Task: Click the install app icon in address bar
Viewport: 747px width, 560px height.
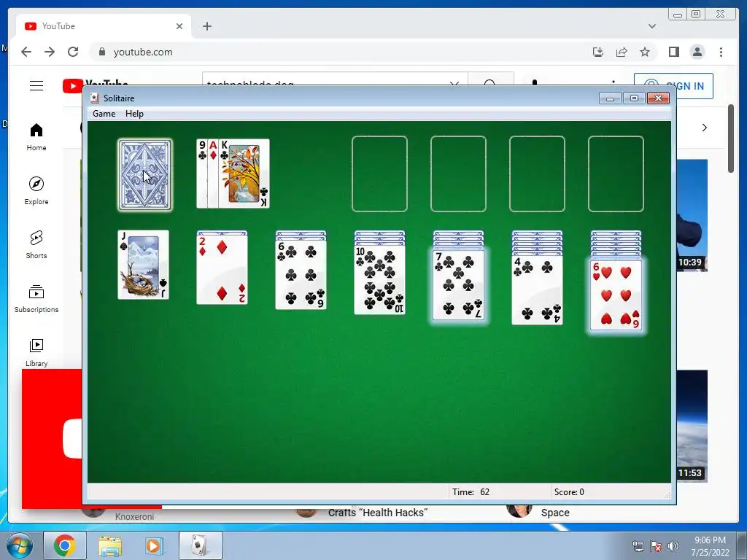Action: [598, 52]
